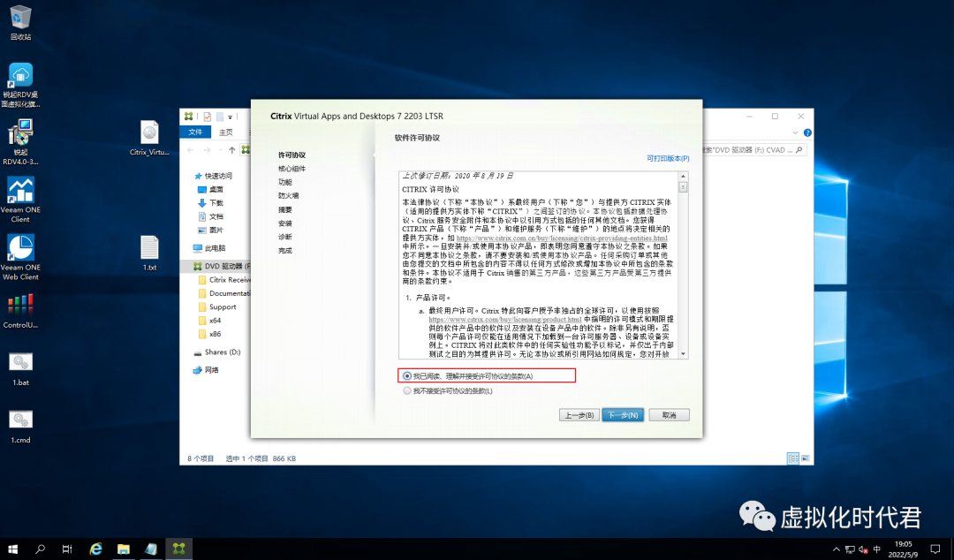Launch the Veeam ONE Web Client shortcut

pos(20,258)
